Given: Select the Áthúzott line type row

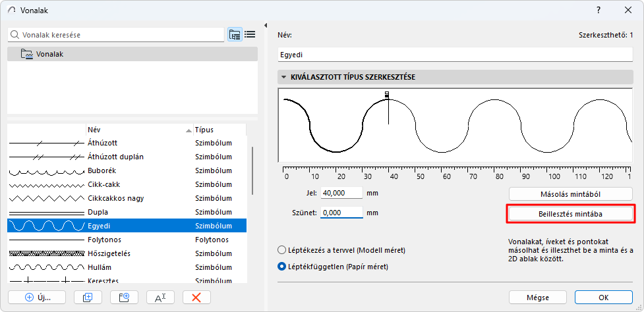Looking at the screenshot, I should [x=127, y=143].
